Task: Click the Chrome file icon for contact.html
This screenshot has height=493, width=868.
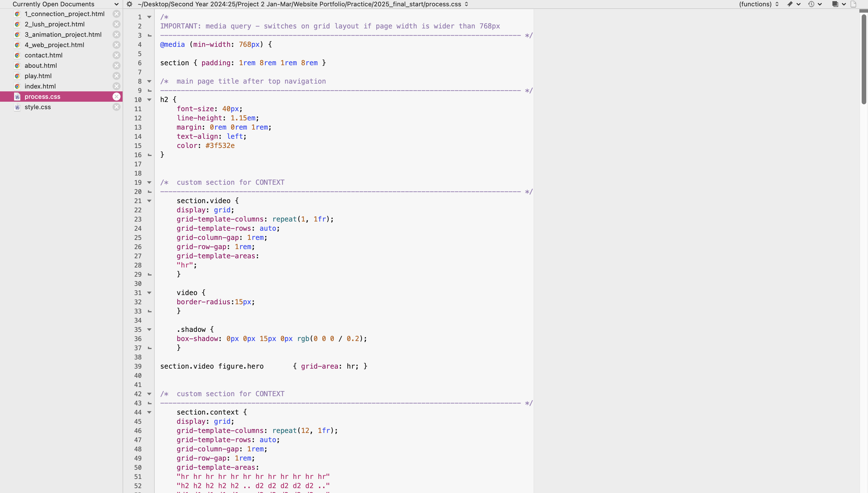Action: pos(17,55)
